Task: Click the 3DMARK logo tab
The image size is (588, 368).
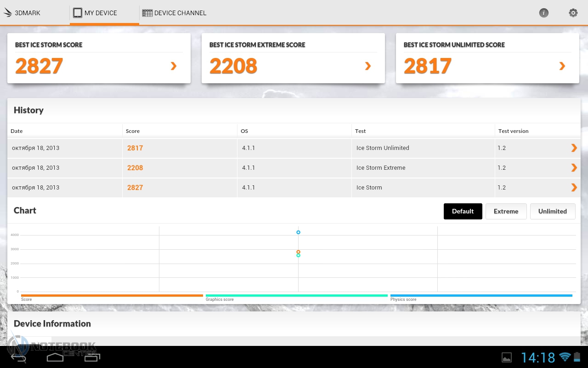Action: pos(22,13)
